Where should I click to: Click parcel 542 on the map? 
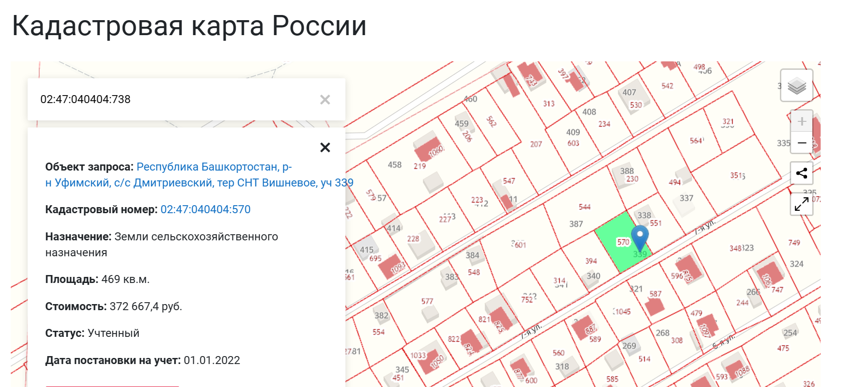coord(667,86)
